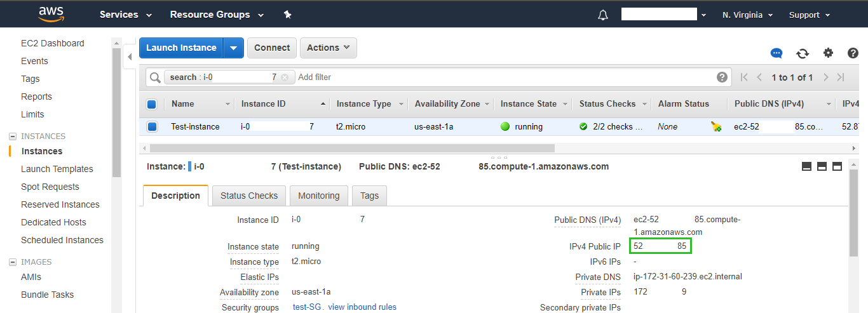Click the pin shortcut icon in navbar
This screenshot has height=313, width=868.
coord(287,15)
